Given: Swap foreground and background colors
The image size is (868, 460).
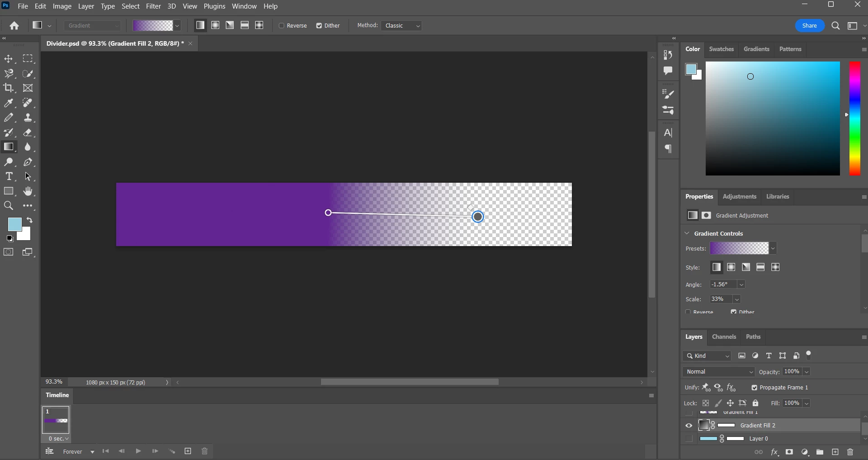Looking at the screenshot, I should [x=29, y=220].
